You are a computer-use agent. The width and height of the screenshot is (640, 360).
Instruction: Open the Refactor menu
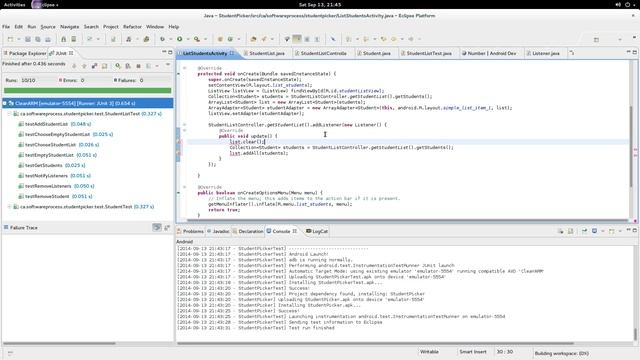pos(132,27)
